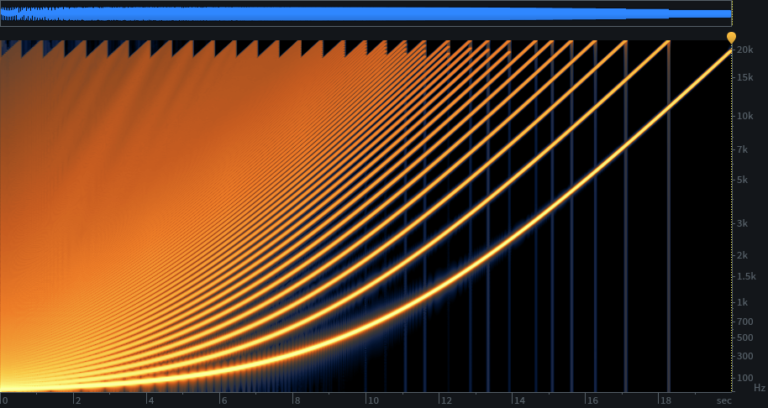Click the blue waveform overview strip
Screen dimensions: 768x408
click(x=365, y=13)
